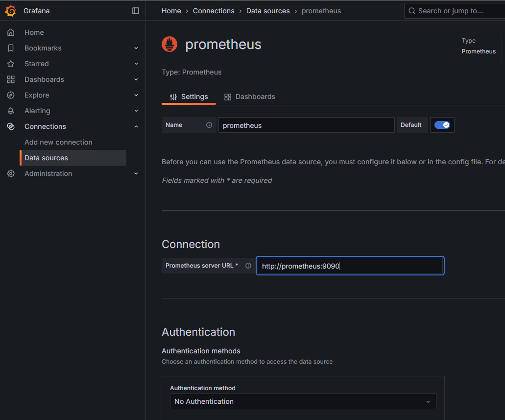Click the Prometheus server URL field
Screen dimensions: 505x420
[350, 266]
